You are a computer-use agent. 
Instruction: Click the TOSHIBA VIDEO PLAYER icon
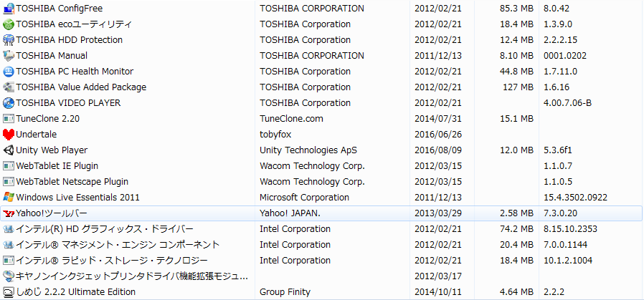pos(9,103)
